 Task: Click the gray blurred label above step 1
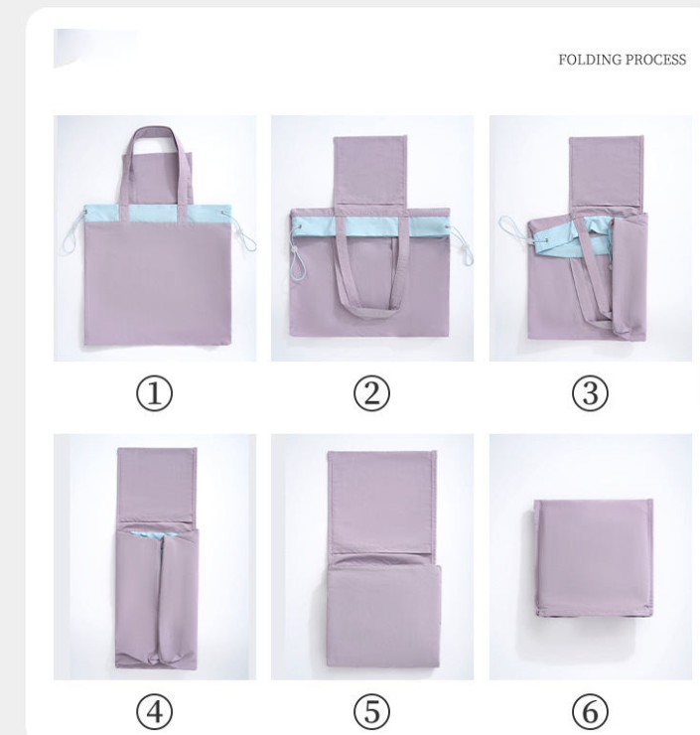[96, 48]
